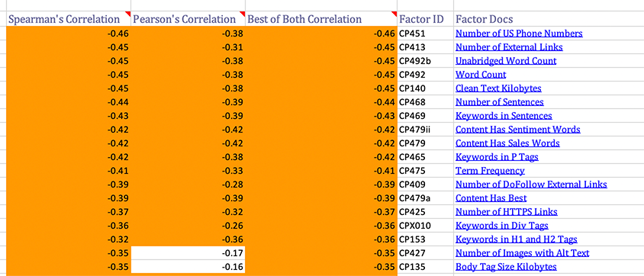Select Factor ID cell CP479a

pyautogui.click(x=425, y=198)
